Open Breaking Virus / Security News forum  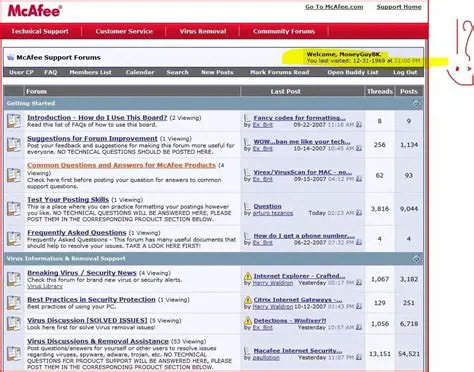(82, 273)
